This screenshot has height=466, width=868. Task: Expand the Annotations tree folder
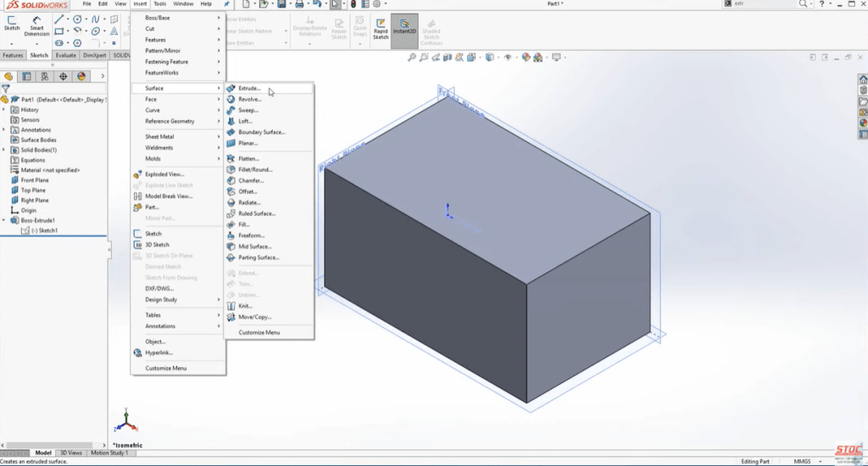point(4,130)
